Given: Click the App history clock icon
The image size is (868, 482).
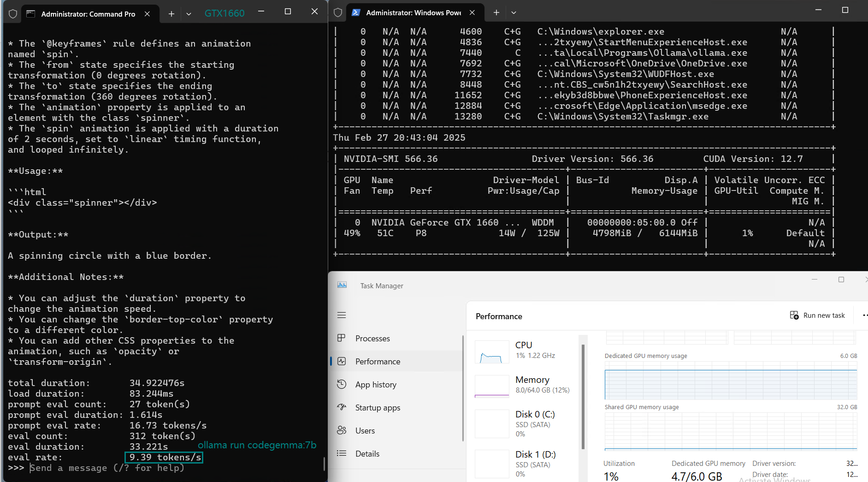Looking at the screenshot, I should tap(342, 384).
